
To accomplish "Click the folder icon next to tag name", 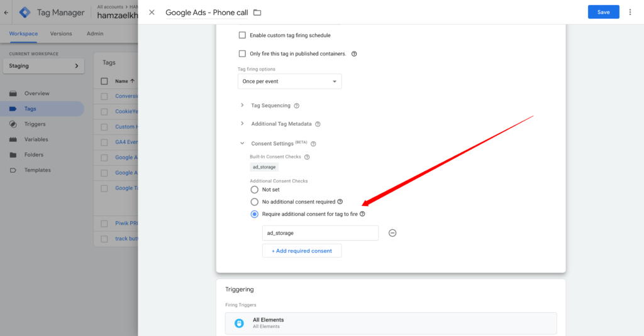I will pos(257,13).
